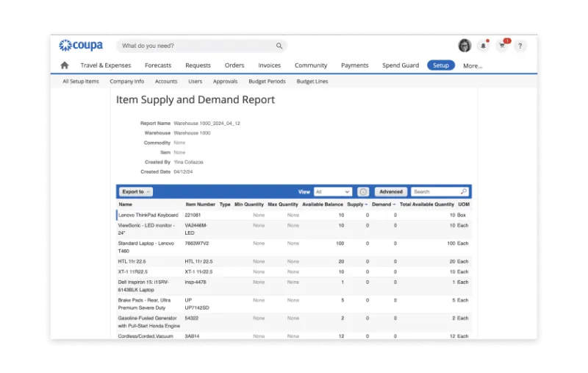588x373 pixels.
Task: Open the Orders tab
Action: point(234,65)
